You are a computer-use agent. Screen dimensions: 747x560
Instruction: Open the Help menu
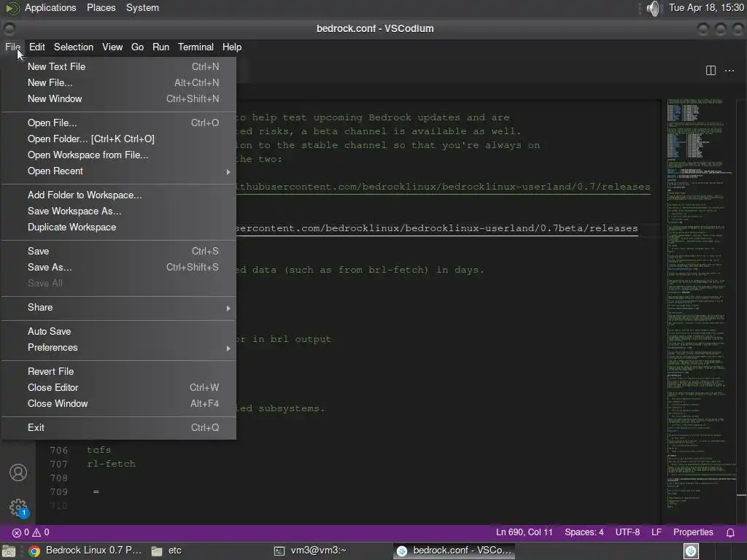(231, 47)
